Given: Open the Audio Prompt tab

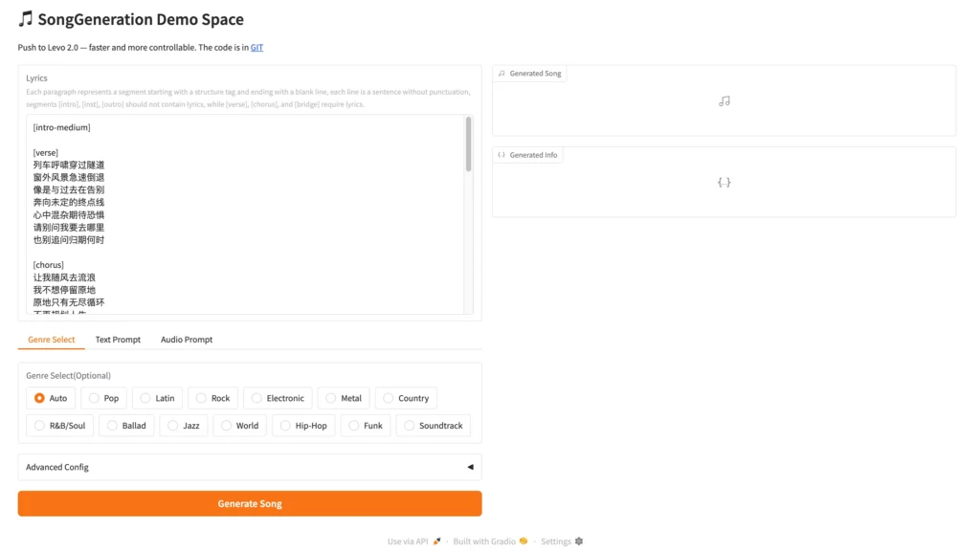Looking at the screenshot, I should pyautogui.click(x=187, y=340).
